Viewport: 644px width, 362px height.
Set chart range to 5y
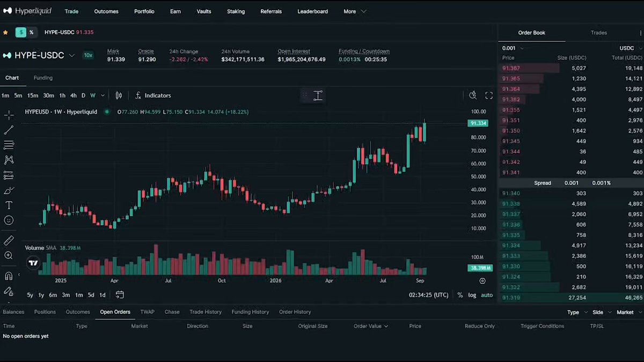point(30,295)
